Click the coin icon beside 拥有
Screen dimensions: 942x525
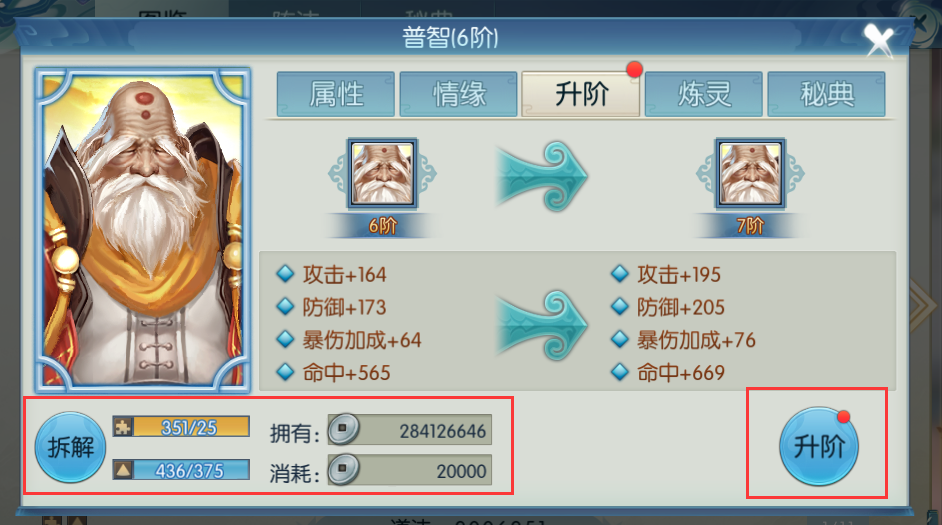point(343,429)
